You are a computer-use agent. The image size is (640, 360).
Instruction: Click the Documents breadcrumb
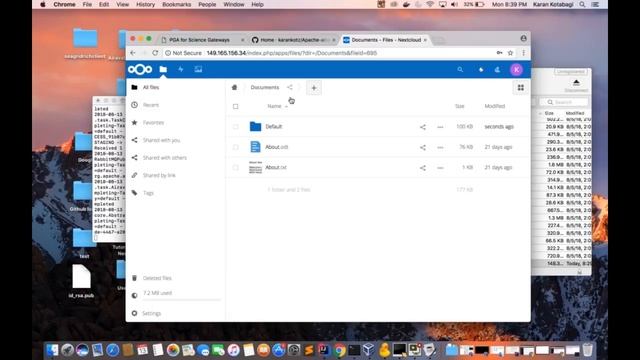click(x=264, y=87)
